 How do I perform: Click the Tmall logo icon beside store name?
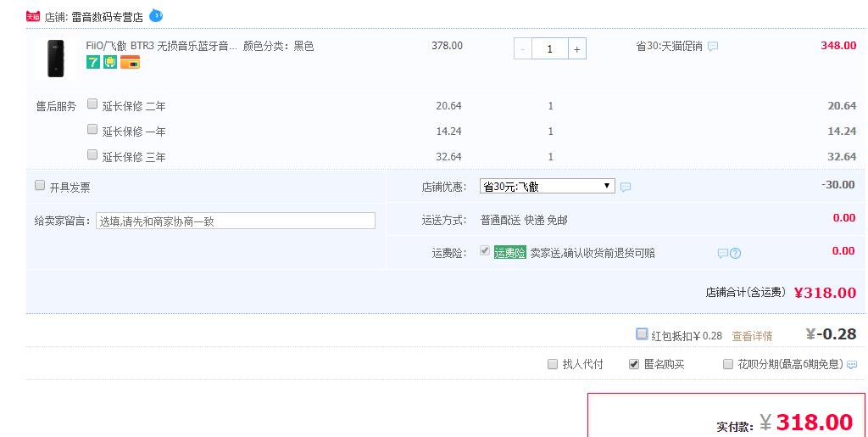coord(33,16)
